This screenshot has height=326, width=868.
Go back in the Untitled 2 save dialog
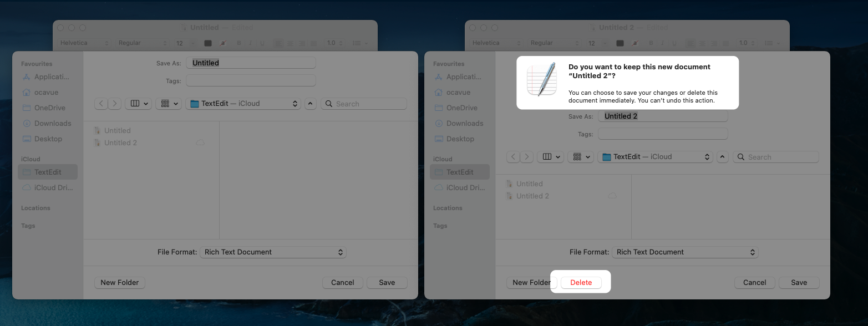pyautogui.click(x=513, y=157)
